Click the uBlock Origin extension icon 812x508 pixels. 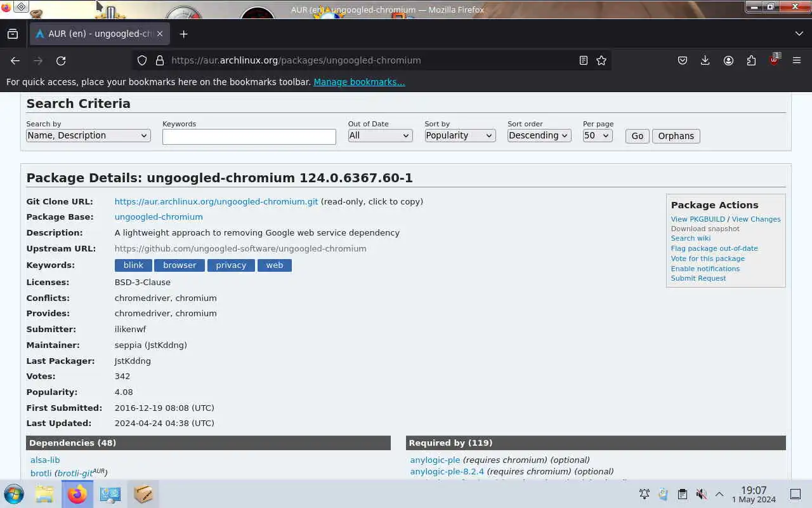(x=774, y=60)
